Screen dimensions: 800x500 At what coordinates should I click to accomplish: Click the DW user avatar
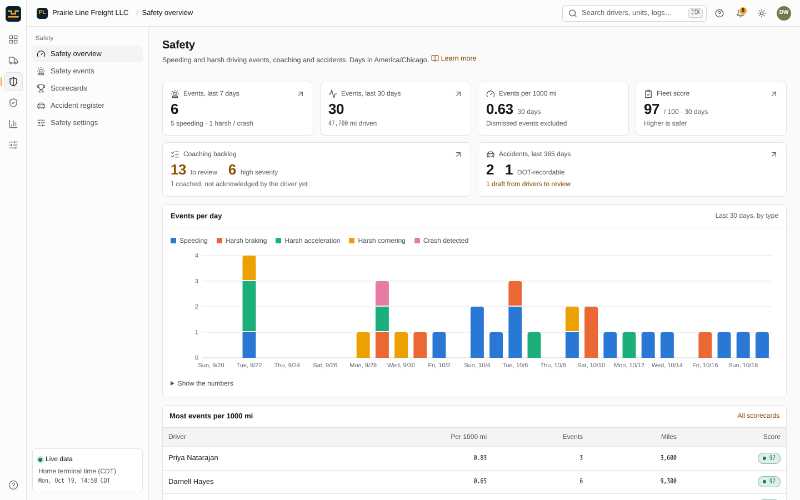pos(784,13)
